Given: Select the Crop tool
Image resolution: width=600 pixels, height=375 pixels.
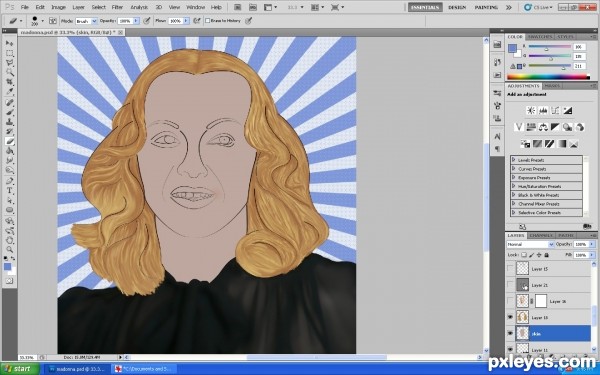Looking at the screenshot, I should tap(10, 82).
